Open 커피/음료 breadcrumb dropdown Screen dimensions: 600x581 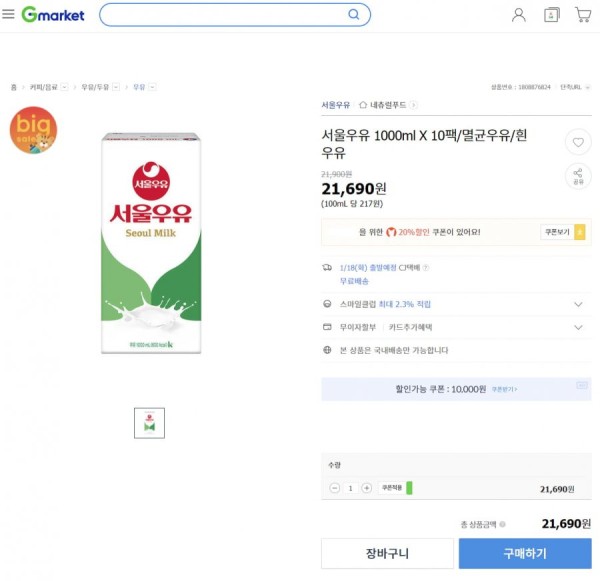pyautogui.click(x=64, y=87)
